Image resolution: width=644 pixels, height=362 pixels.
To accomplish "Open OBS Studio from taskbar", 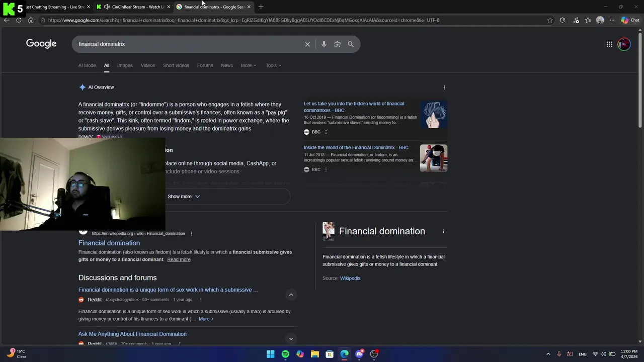I will point(374,354).
